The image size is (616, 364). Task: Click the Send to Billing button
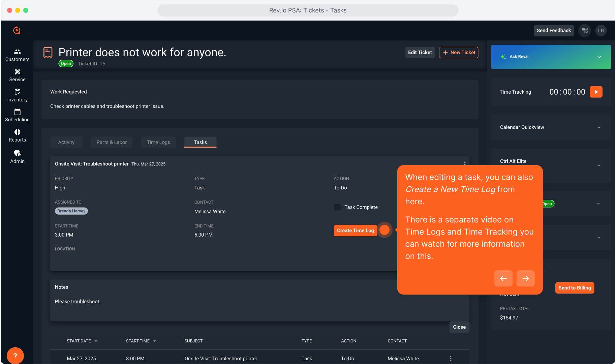tap(575, 288)
